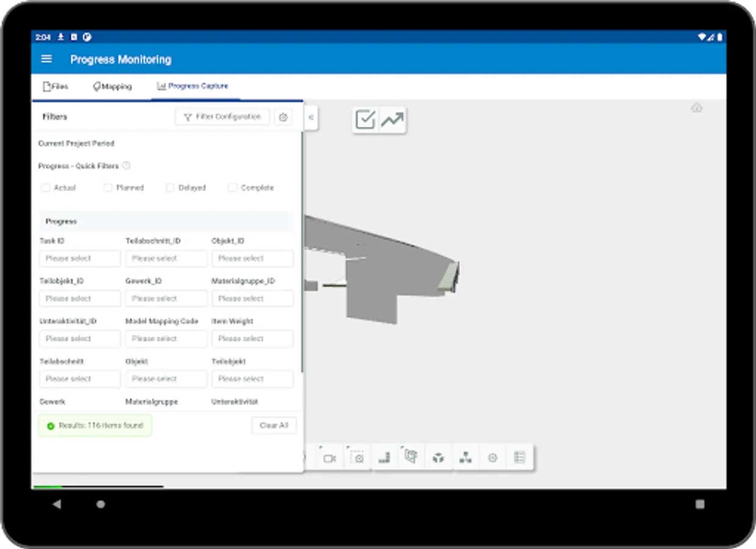Open the Teilobjekt dropdown
The image size is (756, 549).
click(x=253, y=379)
